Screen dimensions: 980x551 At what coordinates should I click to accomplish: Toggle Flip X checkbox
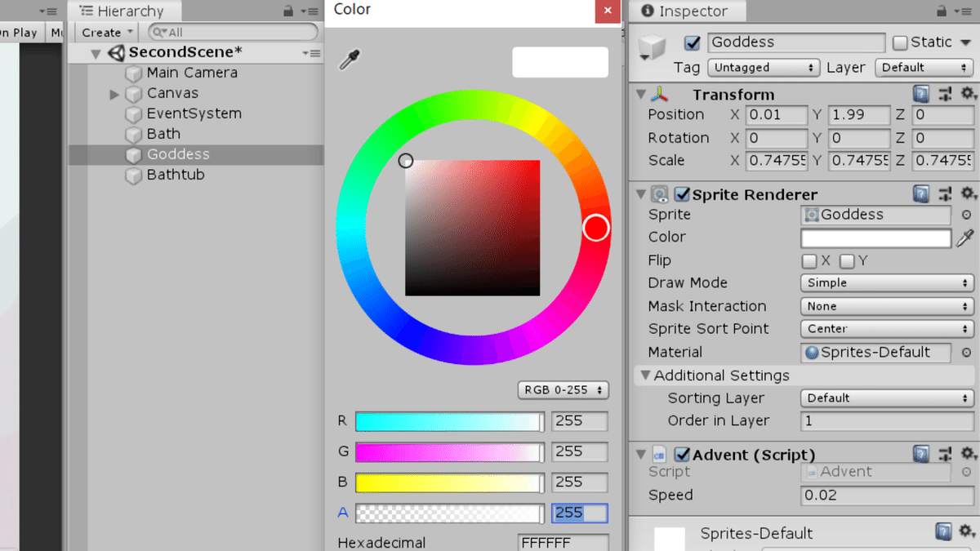[809, 261]
